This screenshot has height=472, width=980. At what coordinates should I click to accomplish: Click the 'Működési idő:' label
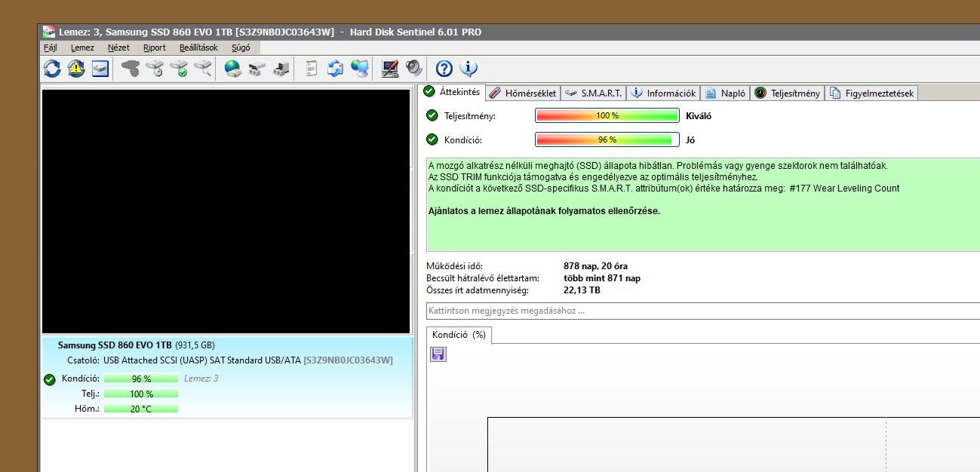click(x=455, y=266)
